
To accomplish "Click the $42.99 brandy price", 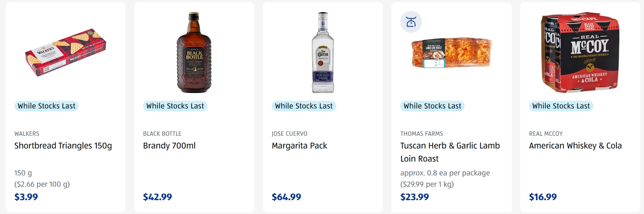I will click(x=158, y=197).
